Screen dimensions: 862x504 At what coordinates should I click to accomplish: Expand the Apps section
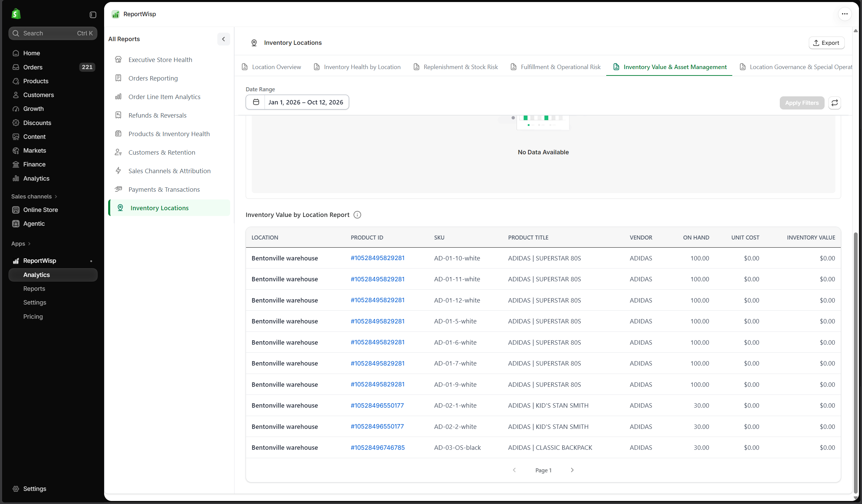click(21, 244)
